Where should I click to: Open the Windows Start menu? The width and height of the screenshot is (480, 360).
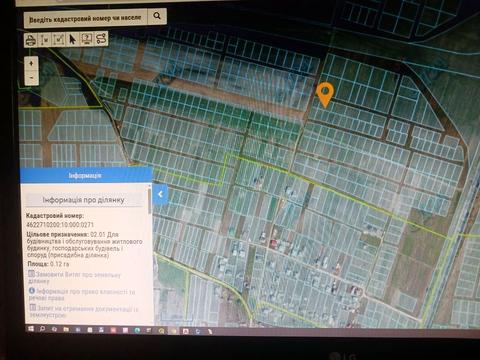click(31, 329)
